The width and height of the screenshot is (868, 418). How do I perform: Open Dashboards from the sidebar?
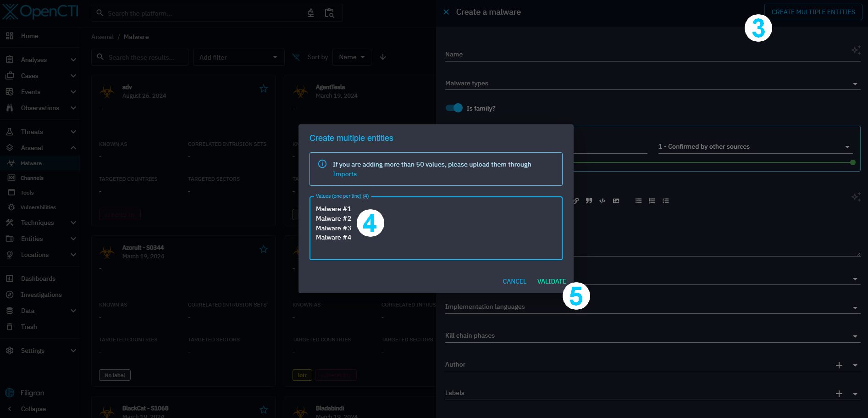pyautogui.click(x=38, y=279)
